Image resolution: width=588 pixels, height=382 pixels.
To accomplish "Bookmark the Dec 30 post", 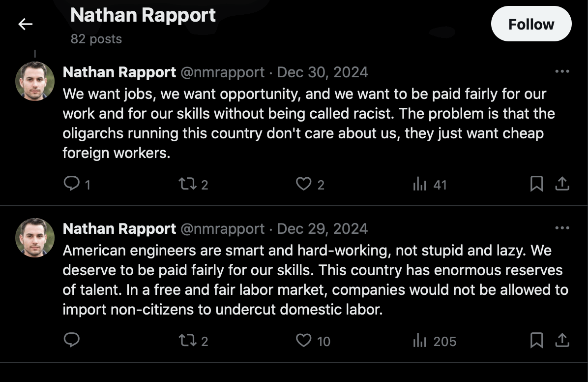I will (x=536, y=184).
